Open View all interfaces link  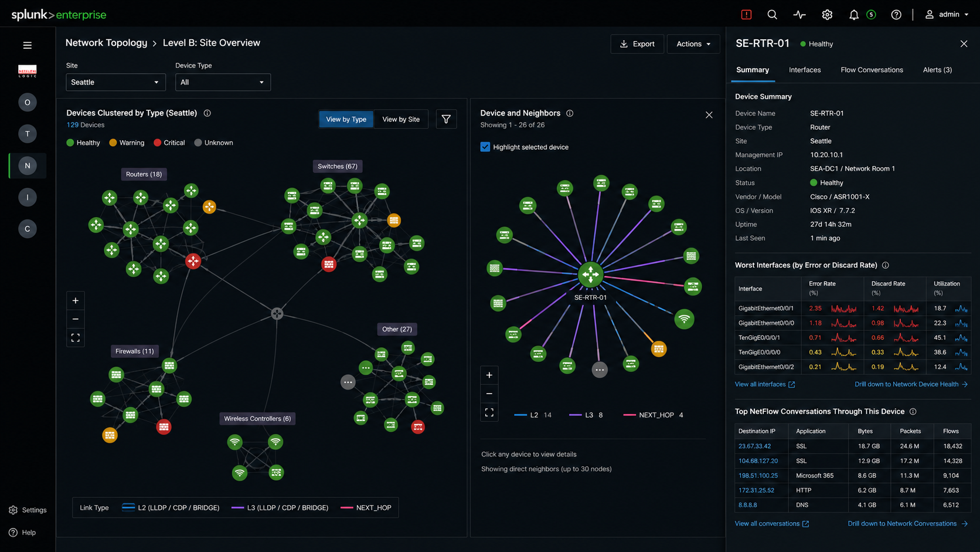pyautogui.click(x=765, y=384)
